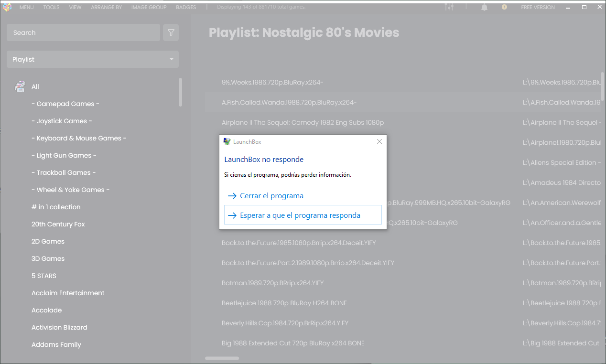Select 5 STARS playlist
This screenshot has width=606, height=364.
click(x=44, y=276)
